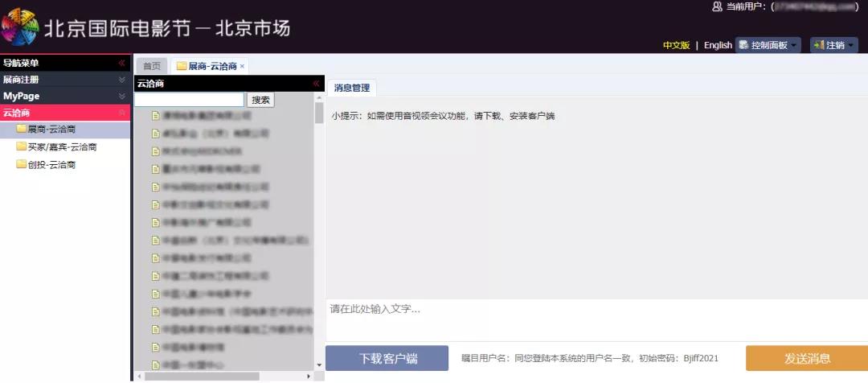Viewport: 868px width, 383px height.
Task: Click the 发送消息 button
Action: pyautogui.click(x=806, y=359)
